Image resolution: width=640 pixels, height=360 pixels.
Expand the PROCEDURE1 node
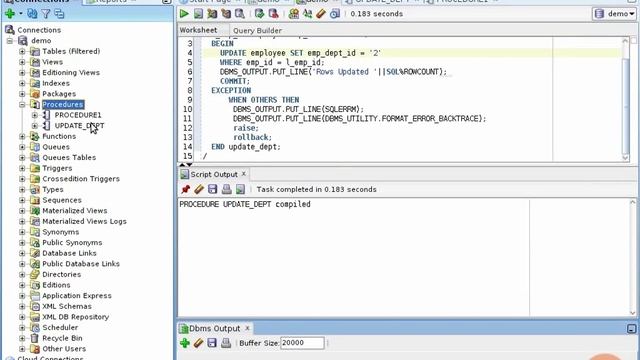click(35, 115)
